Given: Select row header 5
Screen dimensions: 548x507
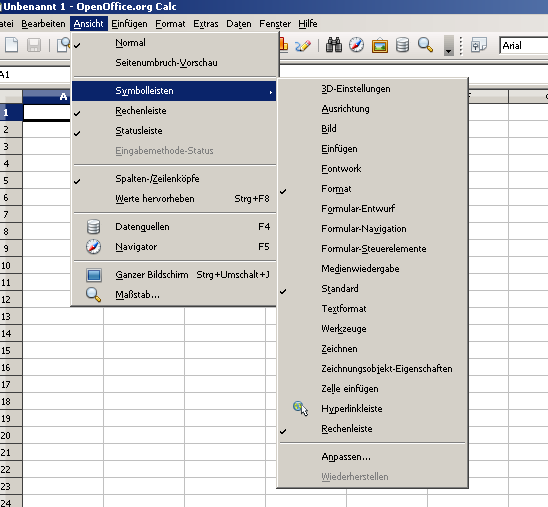Looking at the screenshot, I should click(11, 181).
